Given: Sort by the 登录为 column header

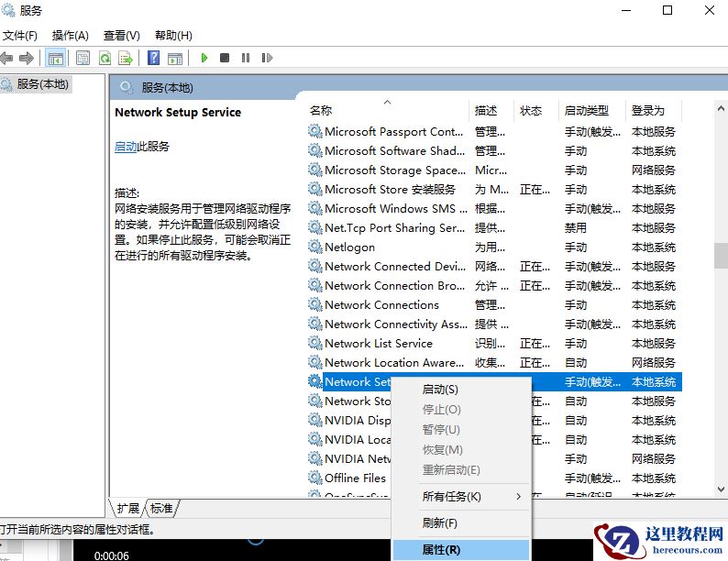Looking at the screenshot, I should click(654, 110).
